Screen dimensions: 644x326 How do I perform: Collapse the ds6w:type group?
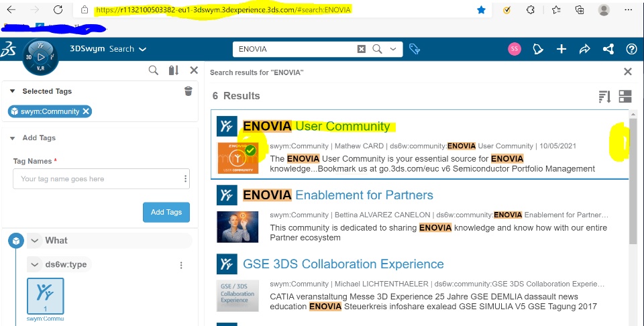coord(35,265)
